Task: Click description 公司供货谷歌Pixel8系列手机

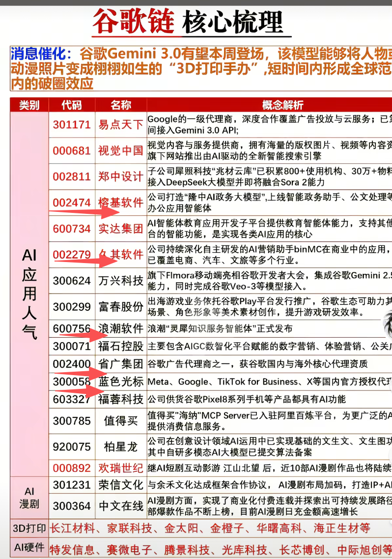Action: click(247, 399)
